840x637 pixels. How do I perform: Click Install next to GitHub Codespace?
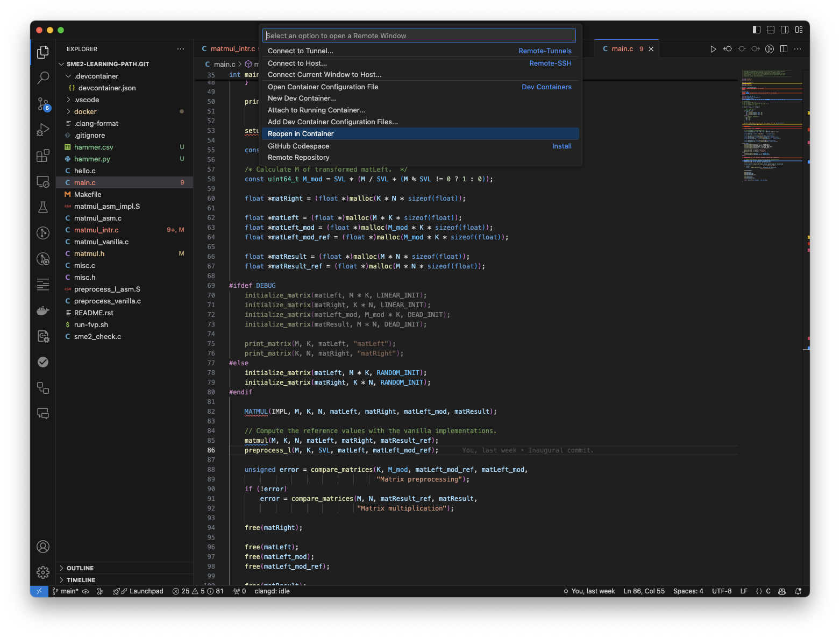(x=561, y=146)
